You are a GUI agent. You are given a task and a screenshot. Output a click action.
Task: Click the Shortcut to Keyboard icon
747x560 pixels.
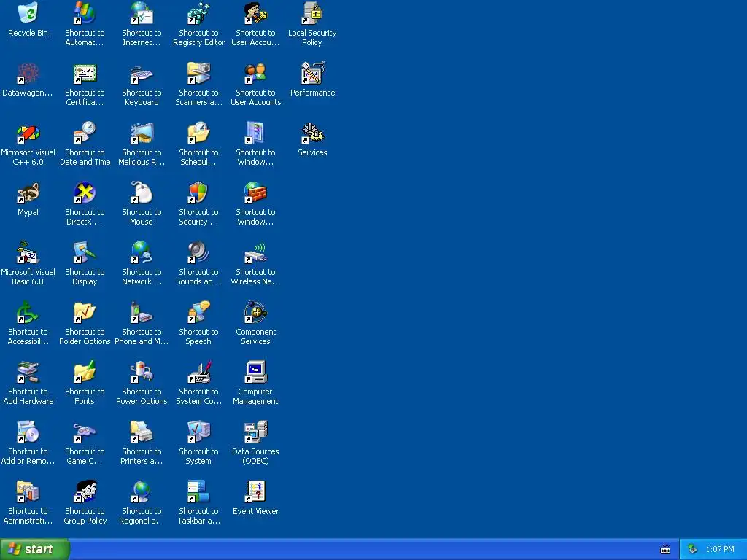[142, 74]
